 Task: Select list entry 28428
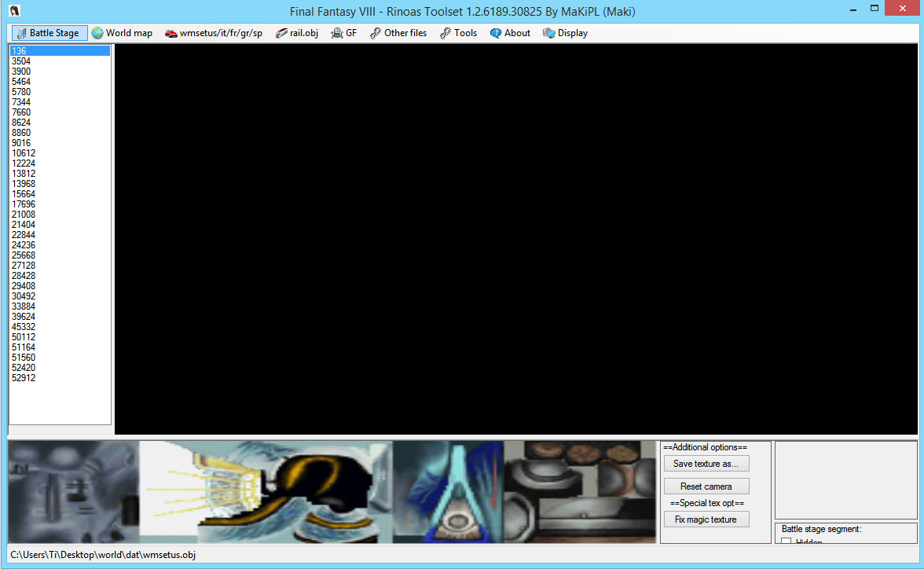(x=60, y=276)
